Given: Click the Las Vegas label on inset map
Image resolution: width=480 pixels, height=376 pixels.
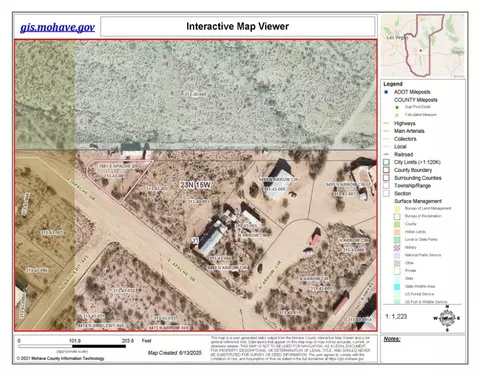Looking at the screenshot, I should coord(397,37).
